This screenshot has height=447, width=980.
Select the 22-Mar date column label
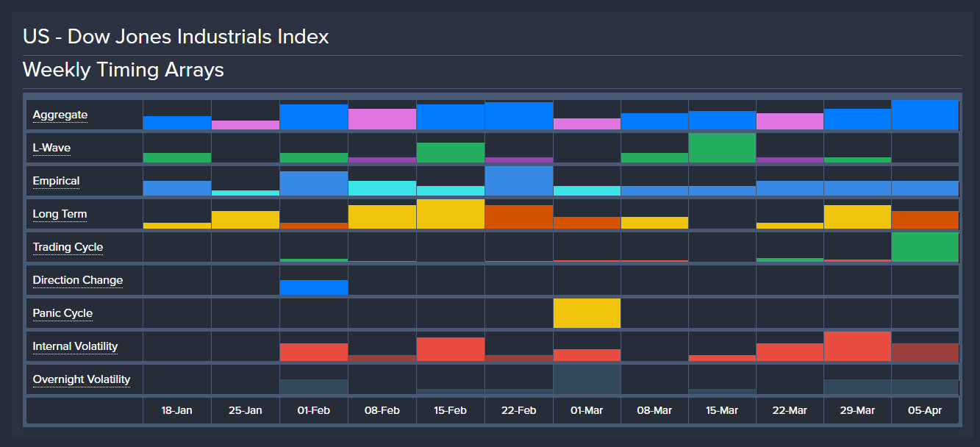tap(790, 410)
